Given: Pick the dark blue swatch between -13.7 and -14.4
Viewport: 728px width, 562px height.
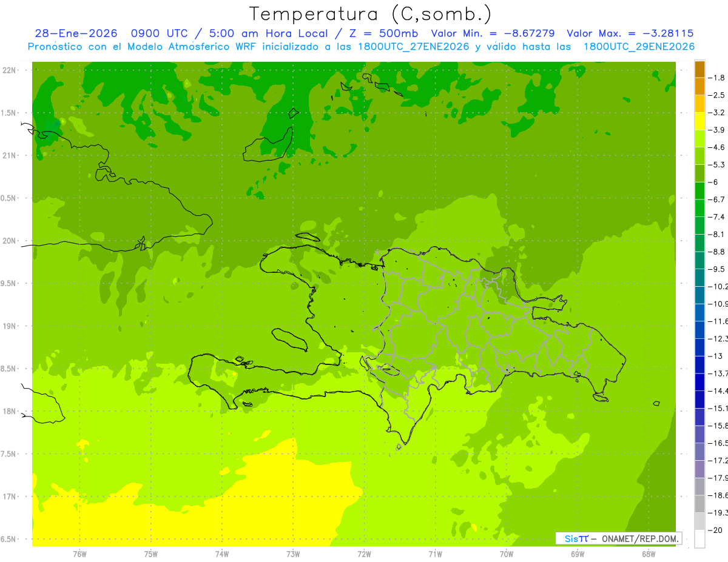Looking at the screenshot, I should tap(699, 382).
